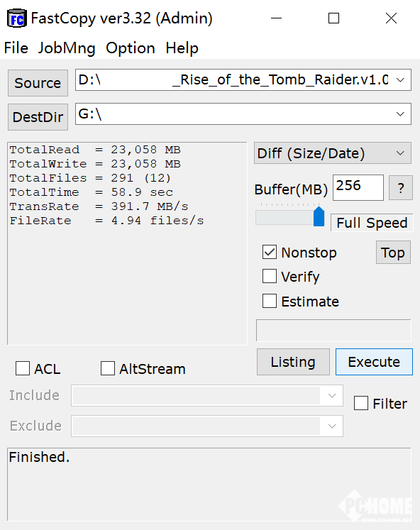Click the DestDir button
Image resolution: width=420 pixels, height=530 pixels.
pos(38,117)
